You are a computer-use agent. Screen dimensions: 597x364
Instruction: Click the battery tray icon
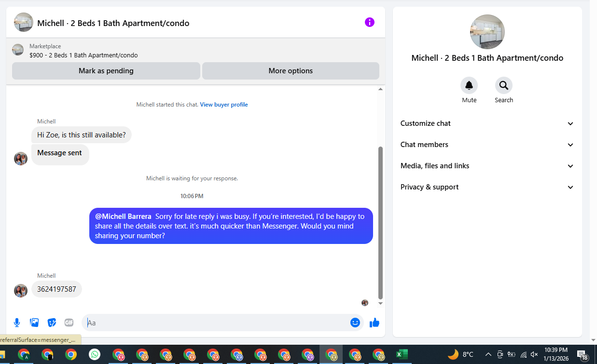point(512,355)
